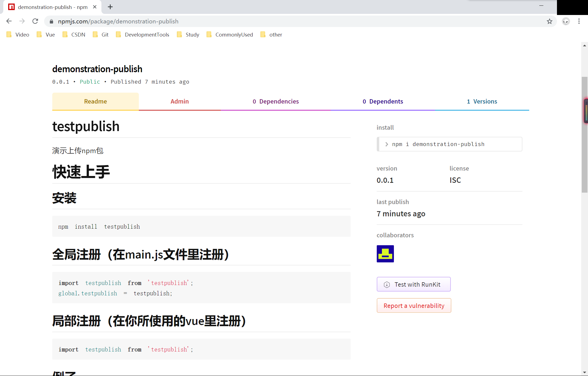
Task: Reload the npm package page
Action: click(x=35, y=21)
